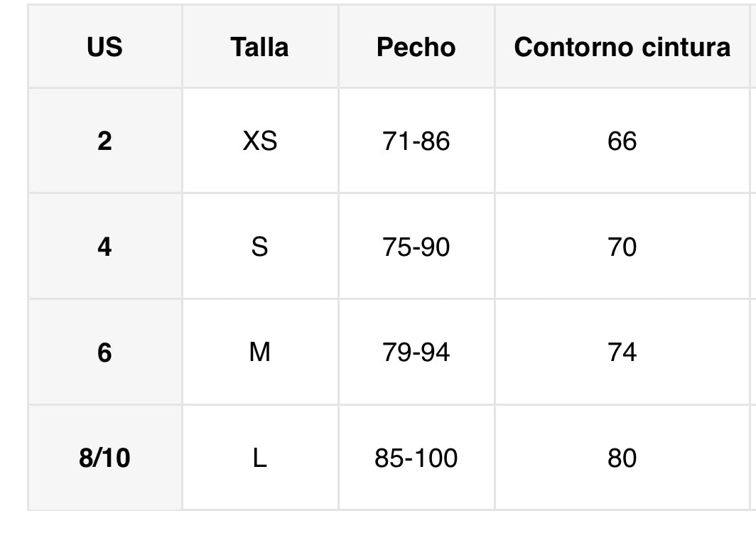The height and width of the screenshot is (538, 756).
Task: Click the waist value 80 cell
Action: tap(622, 458)
